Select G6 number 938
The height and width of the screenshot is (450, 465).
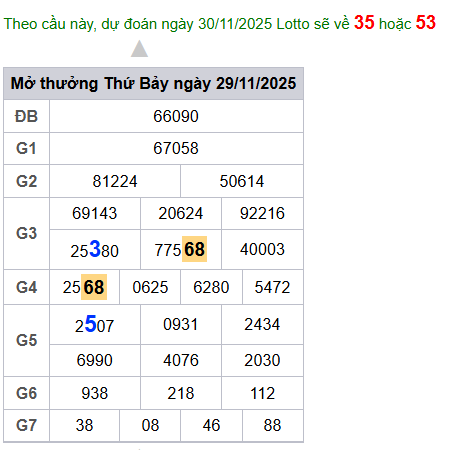click(x=95, y=393)
